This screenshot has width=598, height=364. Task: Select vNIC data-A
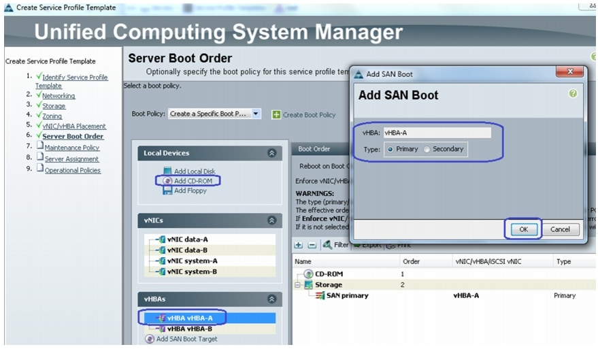187,239
